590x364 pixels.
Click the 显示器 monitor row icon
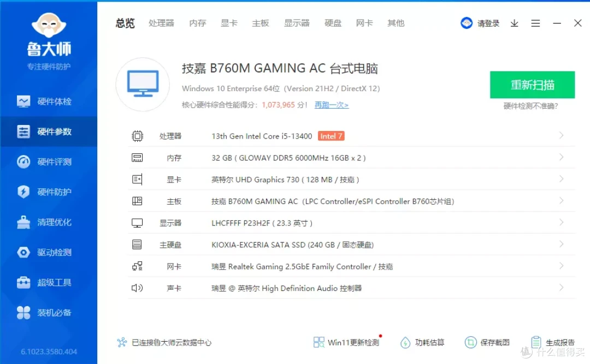pos(137,223)
